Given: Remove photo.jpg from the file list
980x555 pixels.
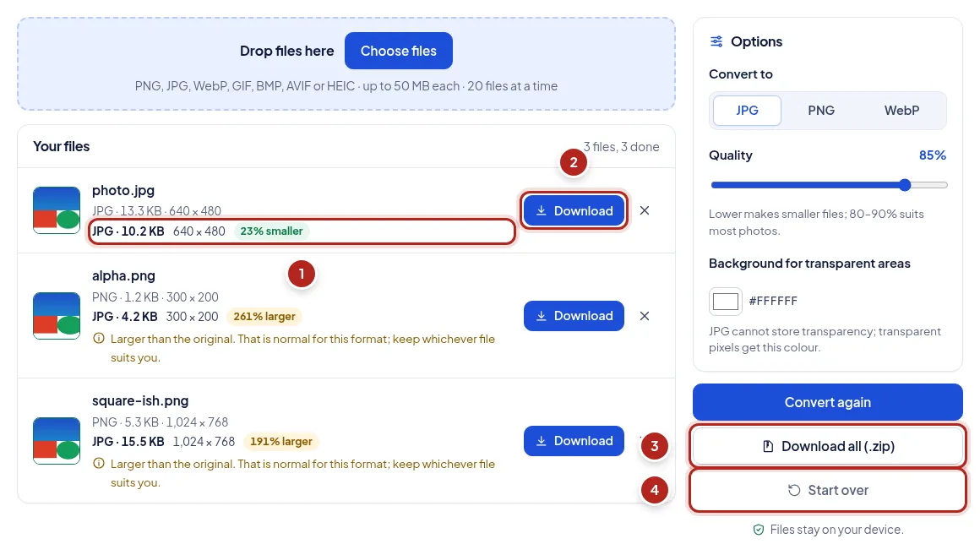Looking at the screenshot, I should tap(645, 210).
